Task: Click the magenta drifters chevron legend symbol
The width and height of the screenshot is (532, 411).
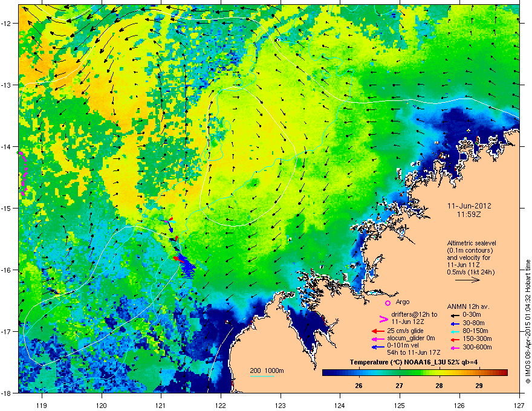Action: pyautogui.click(x=383, y=319)
